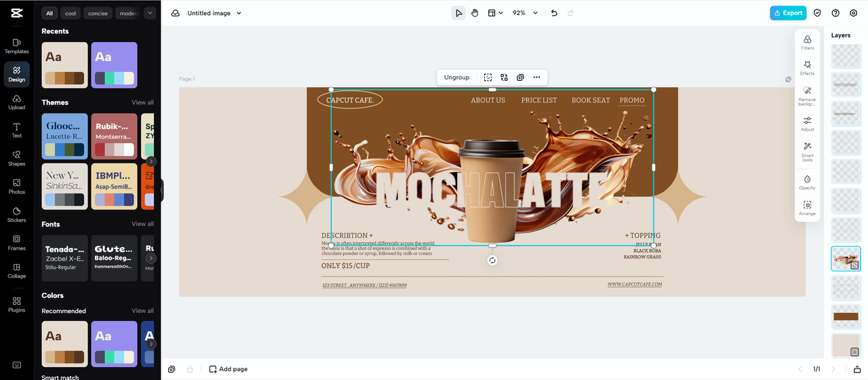View all Fonts
Screen dimensions: 868x380
tap(142, 224)
